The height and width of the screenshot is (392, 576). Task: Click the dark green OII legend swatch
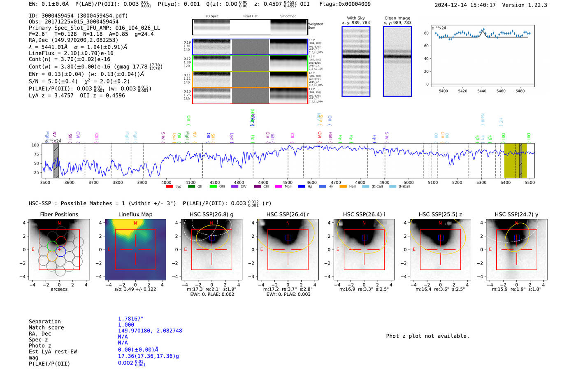tap(191, 187)
